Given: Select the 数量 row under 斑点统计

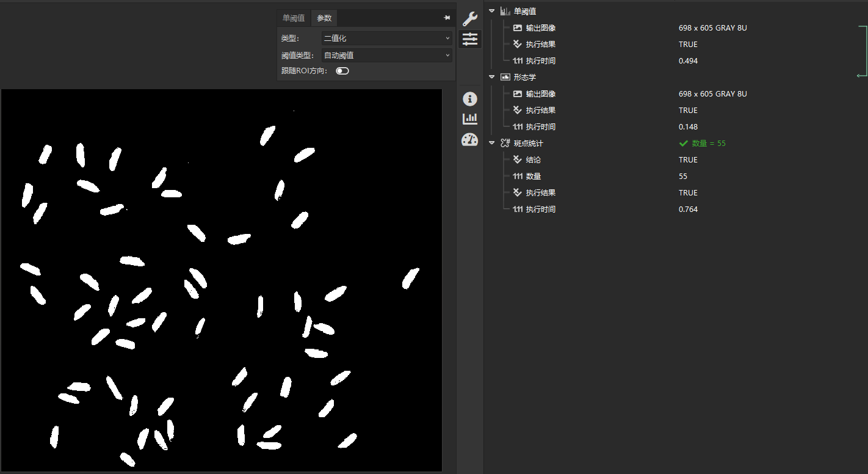Looking at the screenshot, I should coord(533,177).
